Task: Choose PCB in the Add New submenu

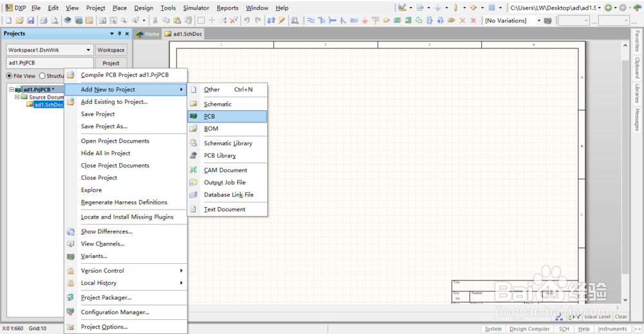Action: tap(227, 117)
